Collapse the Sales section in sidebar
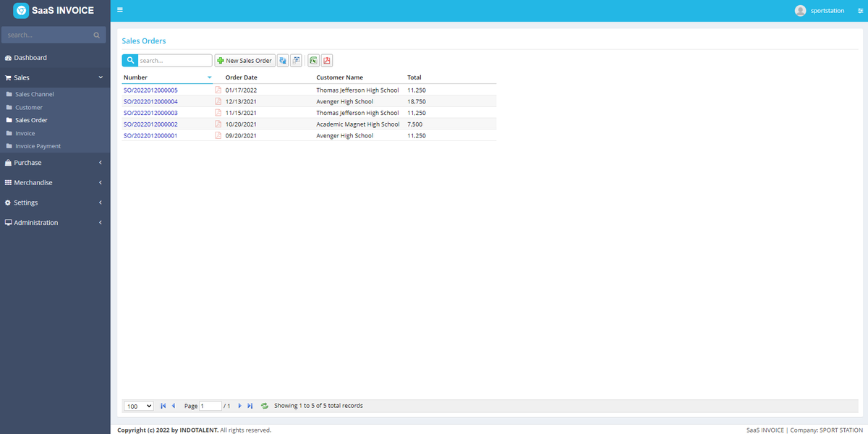This screenshot has width=868, height=434. pyautogui.click(x=54, y=77)
